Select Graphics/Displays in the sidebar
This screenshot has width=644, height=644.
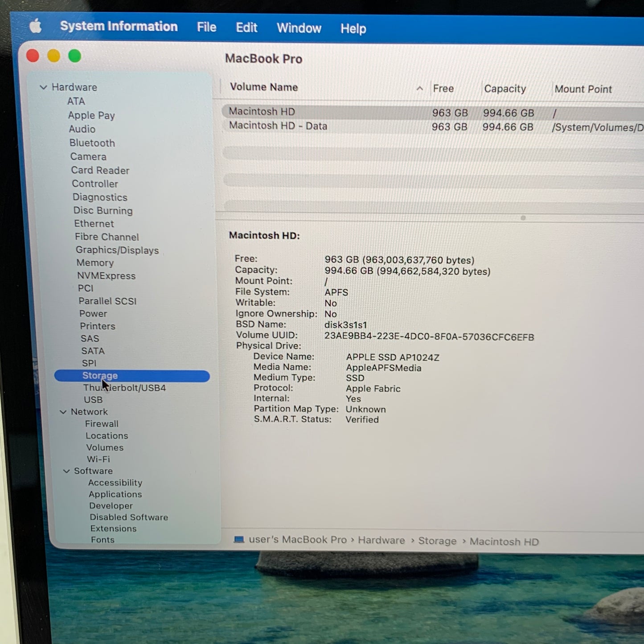[117, 250]
